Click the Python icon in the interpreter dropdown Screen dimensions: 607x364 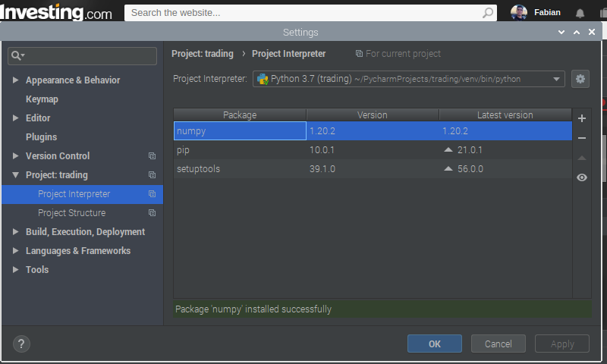(x=263, y=79)
